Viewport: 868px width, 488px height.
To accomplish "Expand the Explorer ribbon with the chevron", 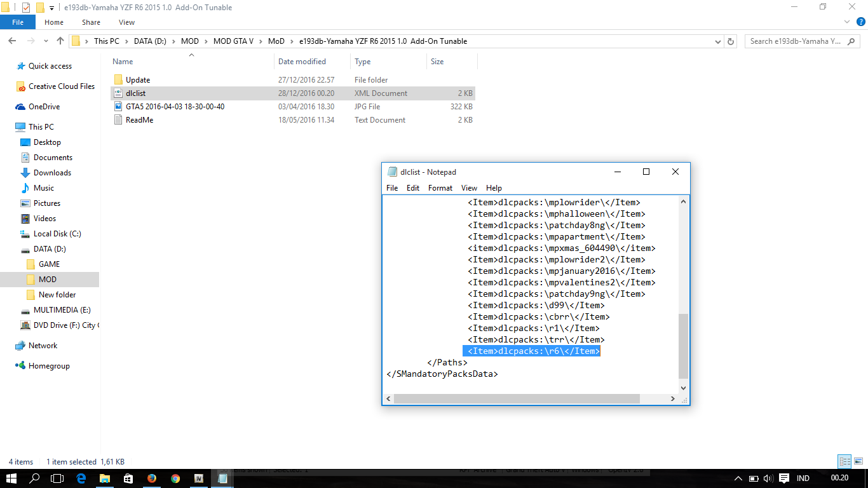I will (x=846, y=22).
